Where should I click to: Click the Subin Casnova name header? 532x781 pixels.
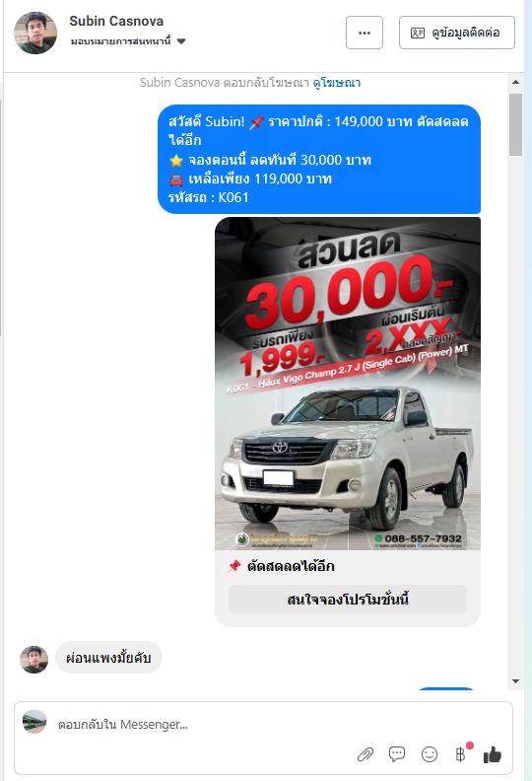coord(116,21)
